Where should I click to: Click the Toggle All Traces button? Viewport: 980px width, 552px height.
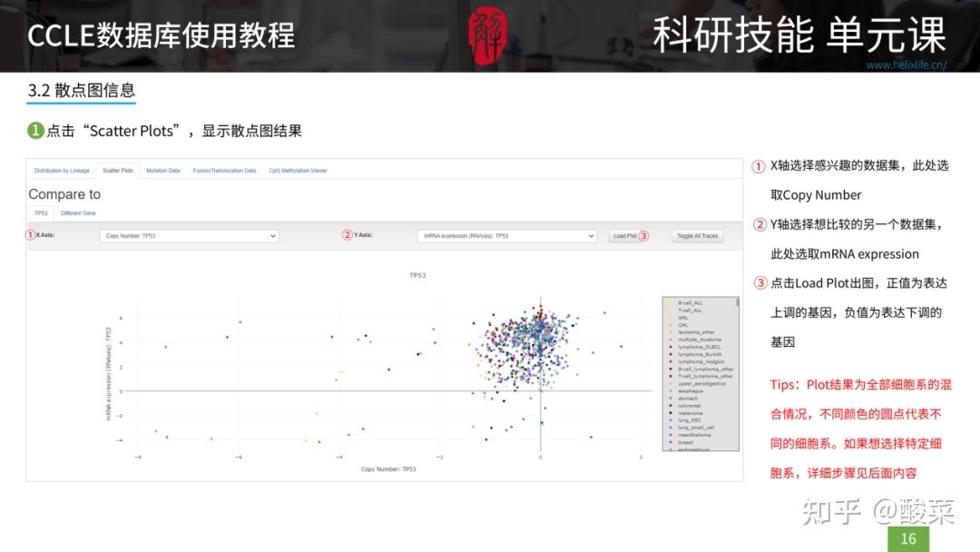click(x=698, y=236)
